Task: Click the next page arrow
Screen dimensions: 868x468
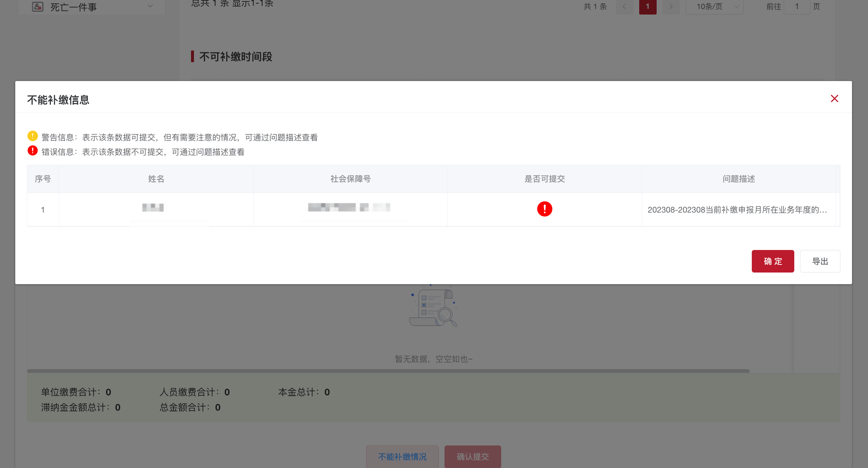Action: [671, 7]
